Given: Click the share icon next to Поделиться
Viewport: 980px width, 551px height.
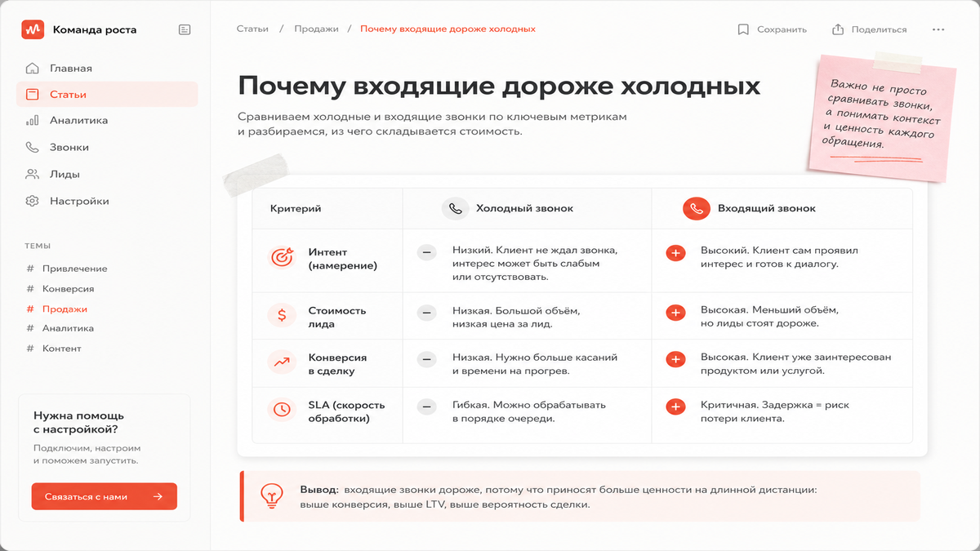Looking at the screenshot, I should click(837, 29).
